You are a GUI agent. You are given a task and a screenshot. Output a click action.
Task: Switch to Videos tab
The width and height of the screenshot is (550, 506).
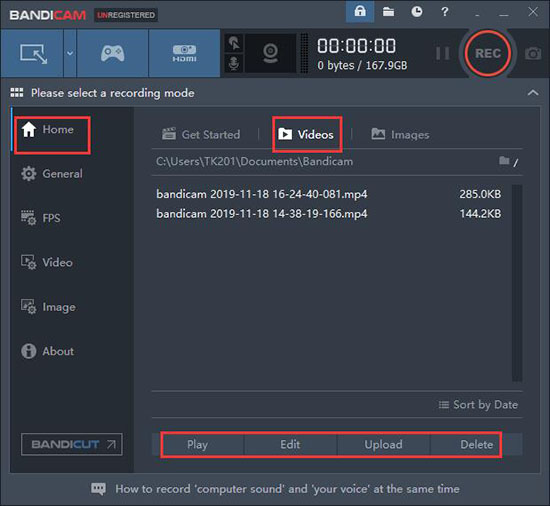306,134
